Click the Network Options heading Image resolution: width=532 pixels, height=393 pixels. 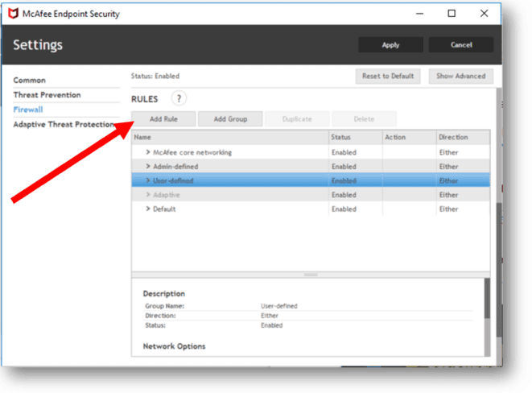point(174,346)
